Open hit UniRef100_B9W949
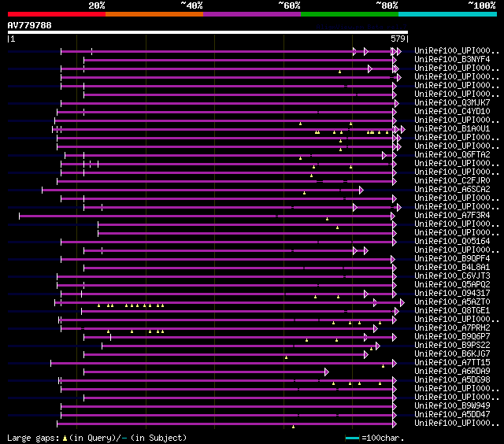The image size is (504, 444). click(452, 406)
